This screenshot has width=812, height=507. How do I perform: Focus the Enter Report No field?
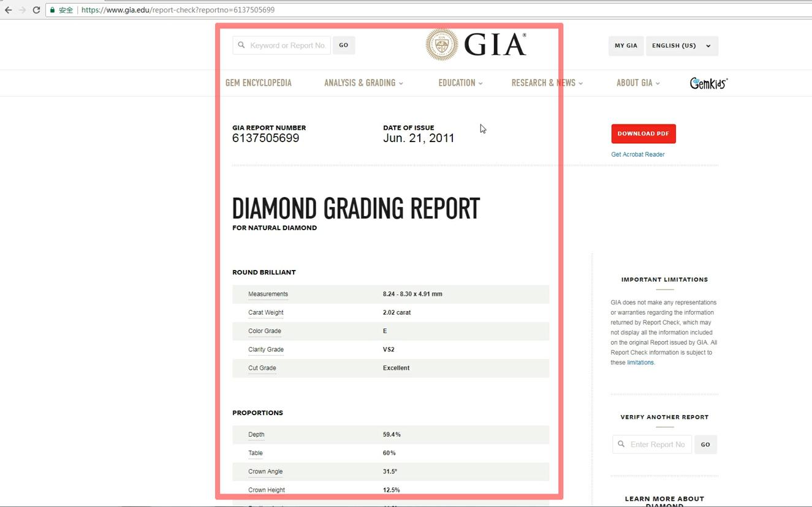coord(658,444)
